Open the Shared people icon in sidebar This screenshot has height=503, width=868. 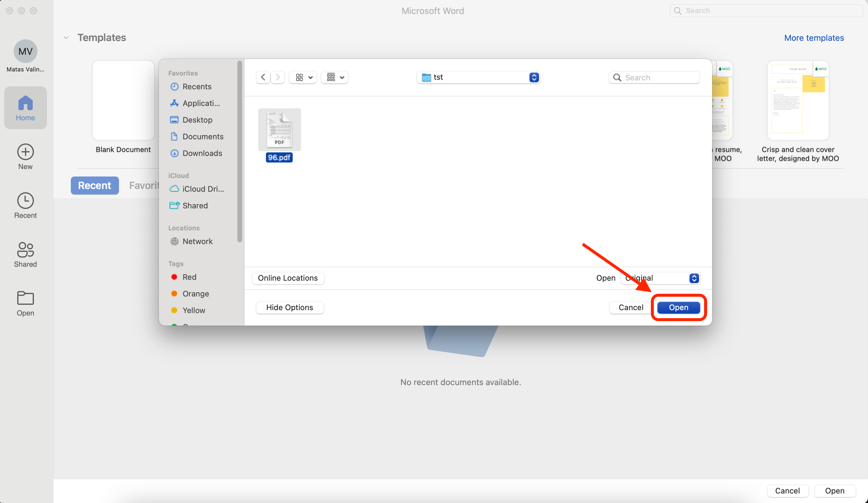coord(26,250)
